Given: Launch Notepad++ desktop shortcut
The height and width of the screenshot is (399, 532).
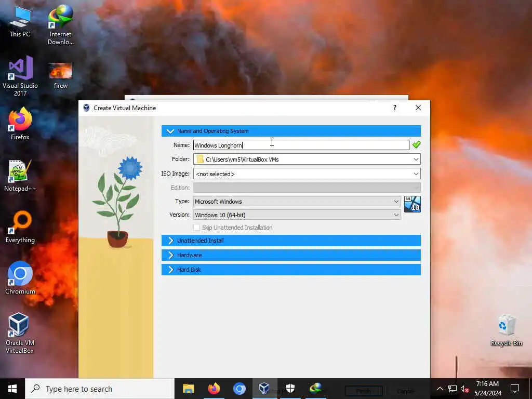Looking at the screenshot, I should pos(20,176).
